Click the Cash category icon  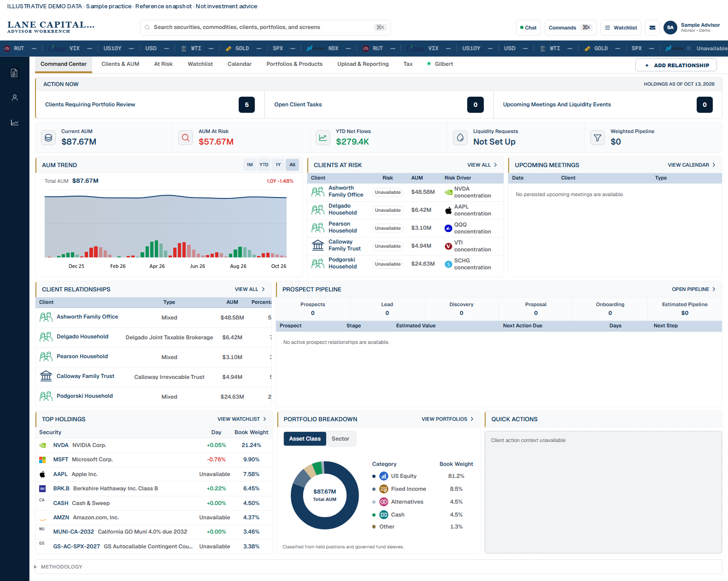pos(384,515)
